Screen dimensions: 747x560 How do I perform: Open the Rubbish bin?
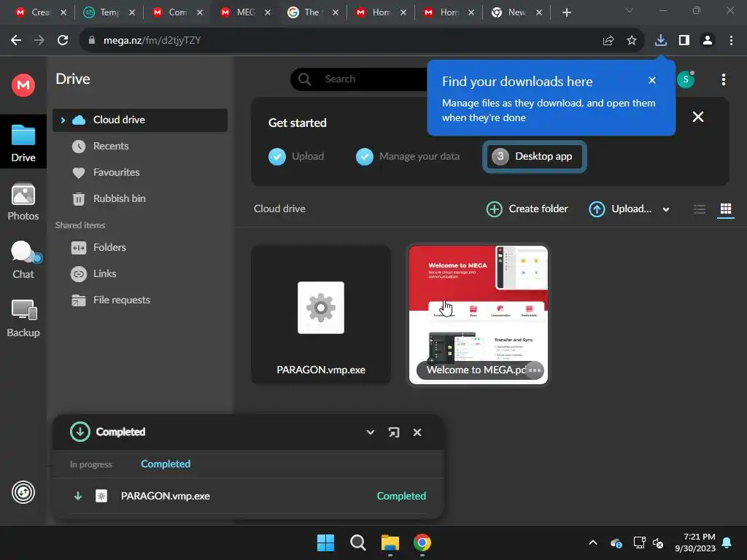pyautogui.click(x=119, y=198)
